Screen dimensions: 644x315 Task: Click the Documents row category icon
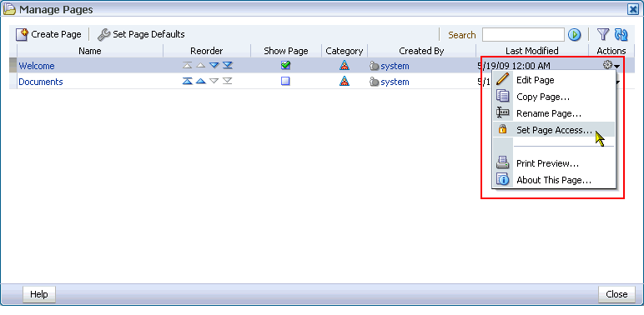click(x=345, y=81)
